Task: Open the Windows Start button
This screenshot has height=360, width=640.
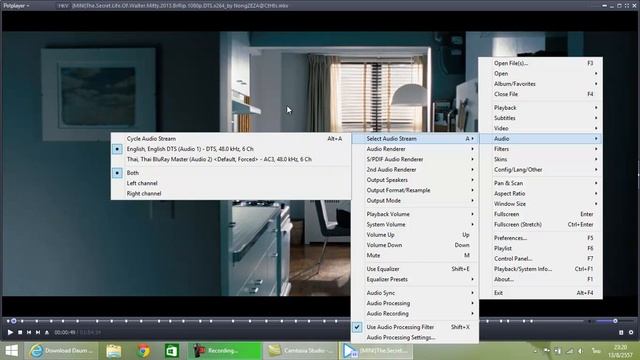Action: (11, 351)
